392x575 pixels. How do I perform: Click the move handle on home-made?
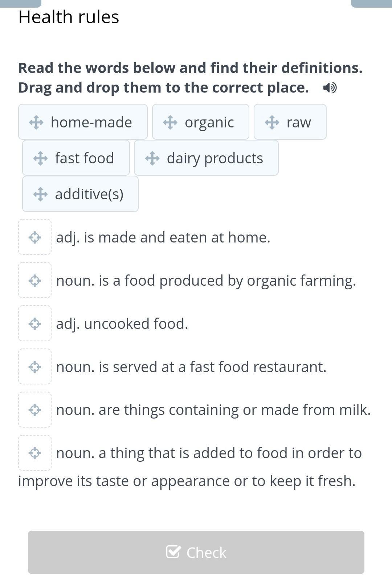tap(36, 122)
